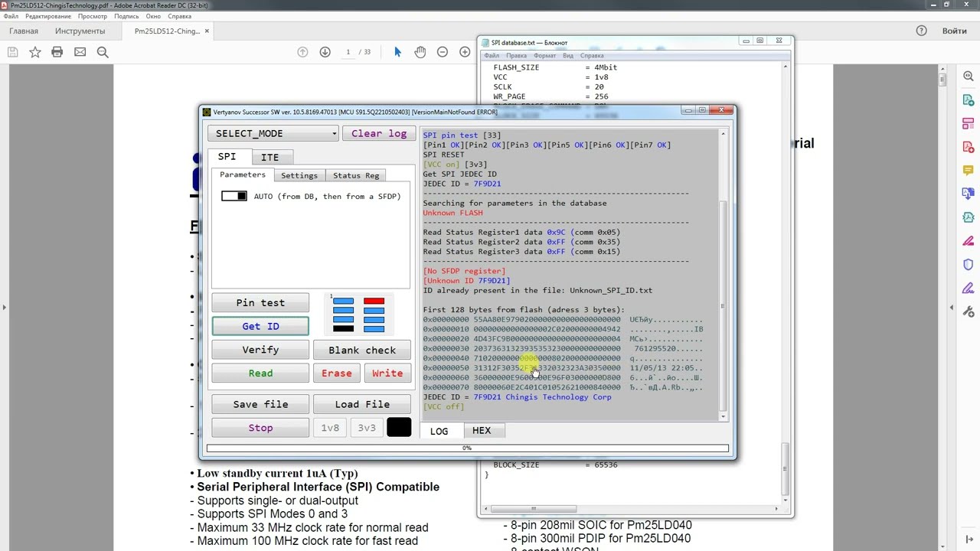
Task: Zoom in with the plus circle icon
Action: click(x=465, y=52)
